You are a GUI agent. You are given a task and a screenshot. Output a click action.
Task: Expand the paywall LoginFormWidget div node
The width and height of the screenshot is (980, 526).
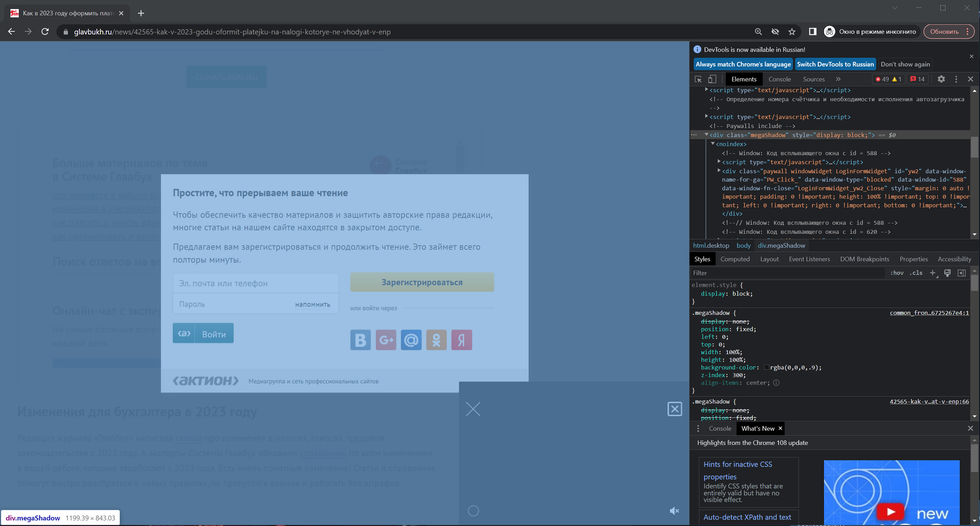point(719,171)
